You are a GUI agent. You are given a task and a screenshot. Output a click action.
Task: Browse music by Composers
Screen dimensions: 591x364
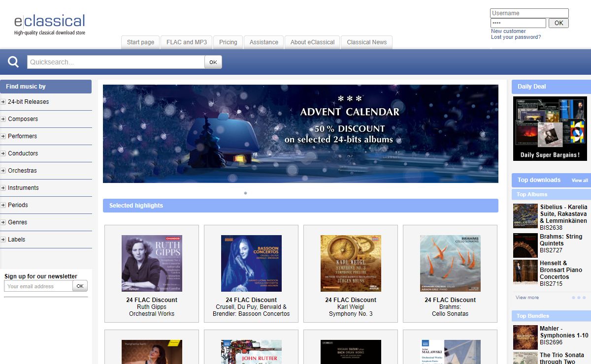[x=23, y=119]
